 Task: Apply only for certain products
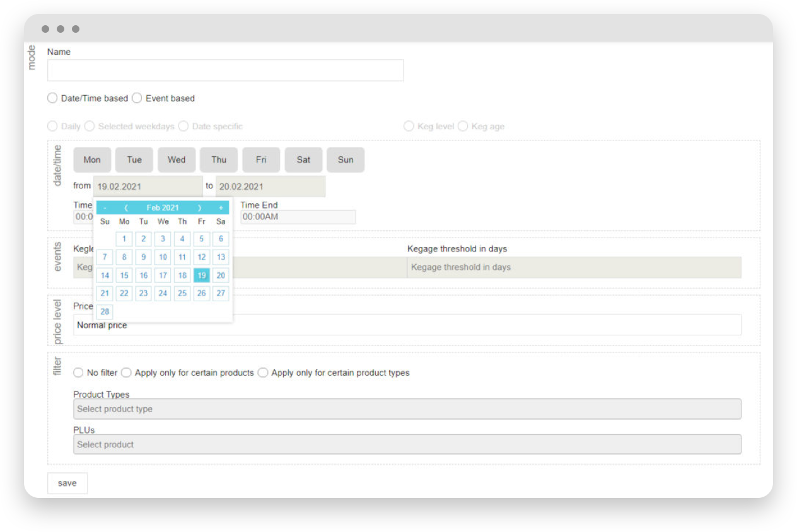[126, 373]
